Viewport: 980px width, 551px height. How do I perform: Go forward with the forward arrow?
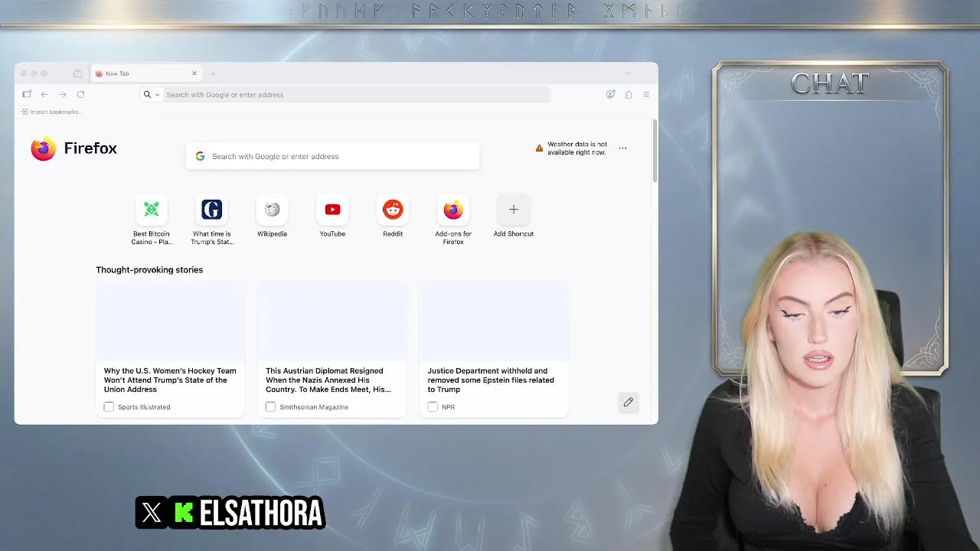[x=63, y=94]
